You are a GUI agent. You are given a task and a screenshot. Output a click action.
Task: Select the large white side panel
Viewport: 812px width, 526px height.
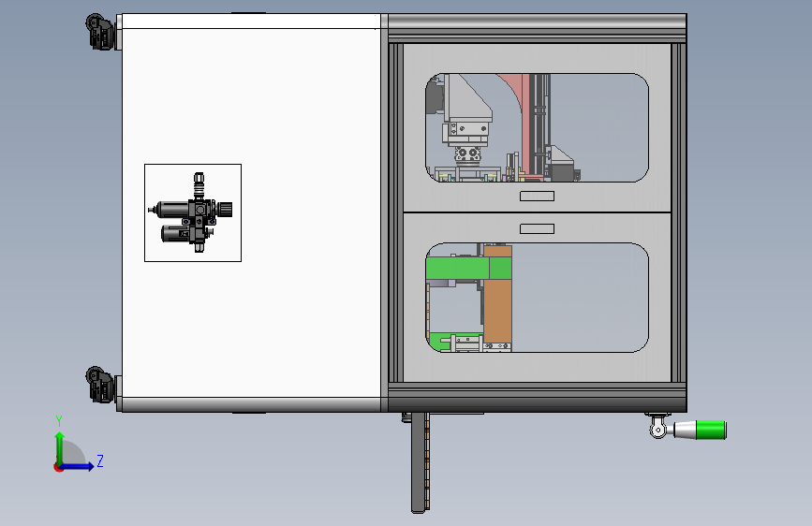click(x=252, y=212)
